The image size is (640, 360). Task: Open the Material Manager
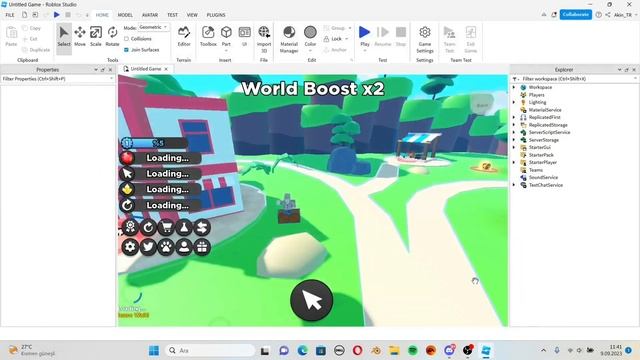coord(289,39)
